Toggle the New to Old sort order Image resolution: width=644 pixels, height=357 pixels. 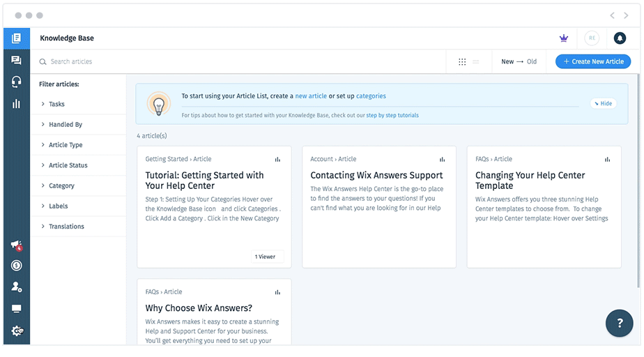click(519, 62)
